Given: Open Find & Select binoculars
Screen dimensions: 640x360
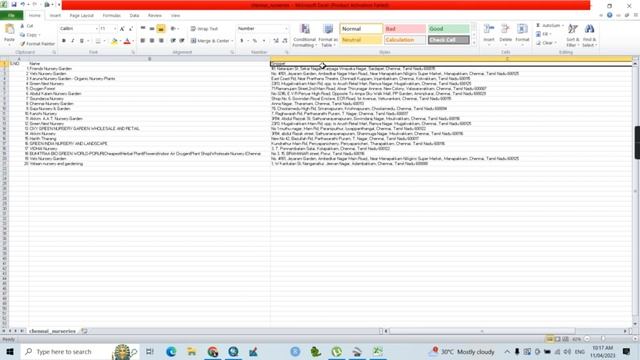Looking at the screenshot, I should pyautogui.click(x=589, y=35).
